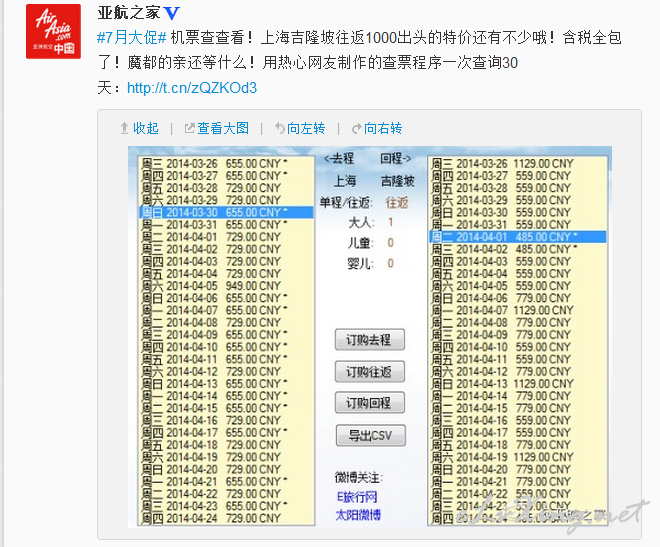This screenshot has width=660, height=547.
Task: Click the rotate-right arrow icon
Action: (357, 128)
